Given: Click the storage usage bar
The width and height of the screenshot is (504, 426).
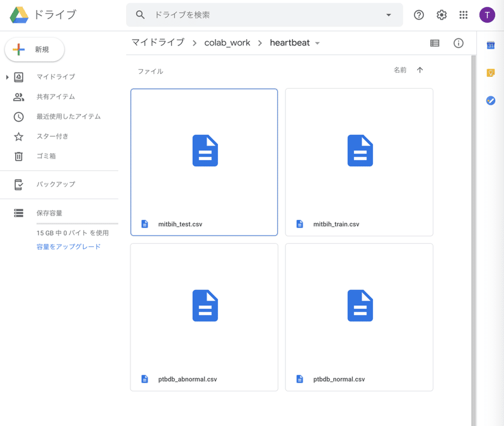Looking at the screenshot, I should pyautogui.click(x=77, y=224).
